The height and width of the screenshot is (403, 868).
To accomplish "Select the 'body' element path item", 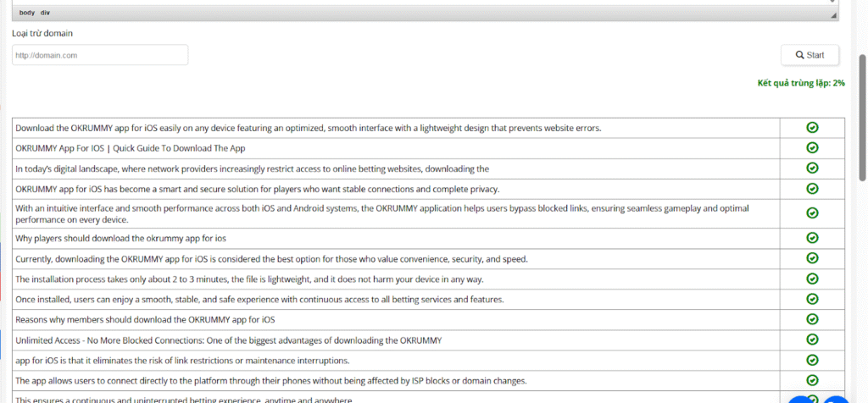I will (x=26, y=13).
